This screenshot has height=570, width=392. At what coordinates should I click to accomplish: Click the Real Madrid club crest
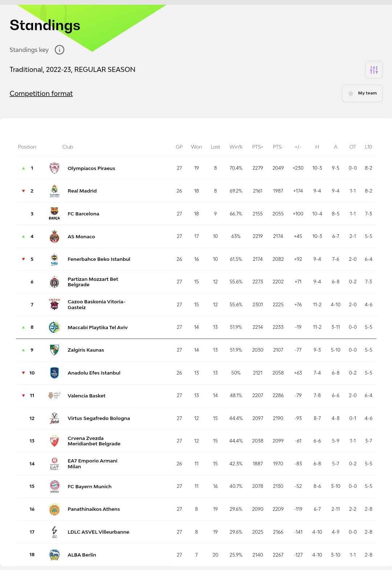(x=54, y=191)
